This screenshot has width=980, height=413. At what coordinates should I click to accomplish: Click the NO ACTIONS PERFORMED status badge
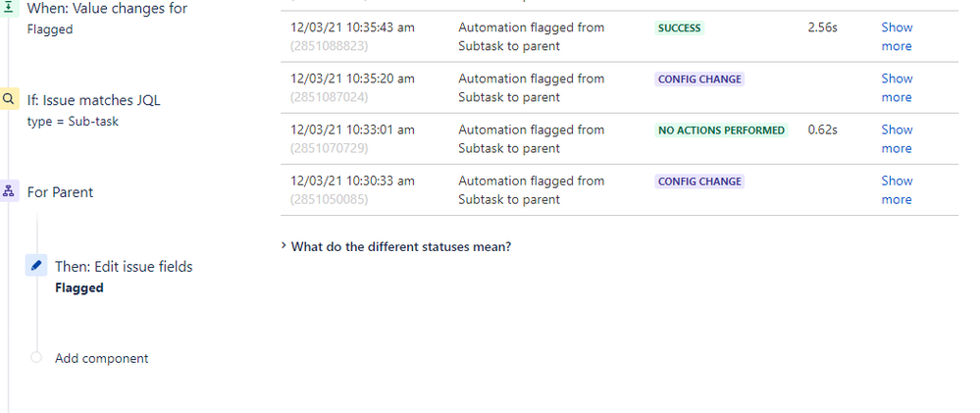721,130
